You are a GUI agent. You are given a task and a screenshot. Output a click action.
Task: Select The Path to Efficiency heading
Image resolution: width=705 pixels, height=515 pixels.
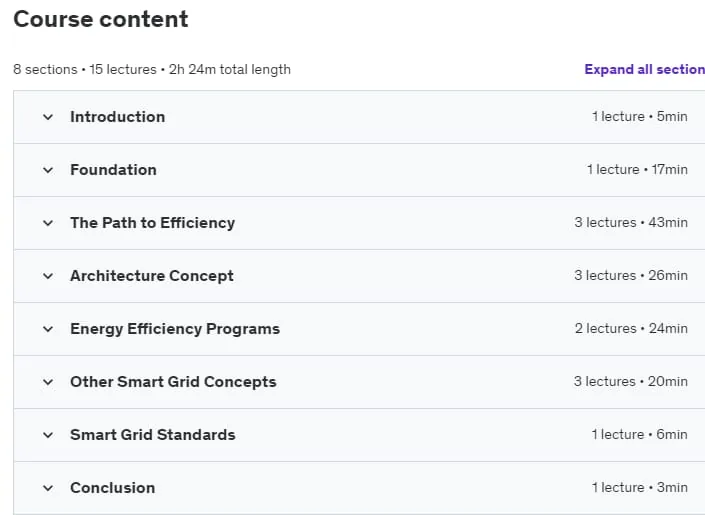coord(152,223)
